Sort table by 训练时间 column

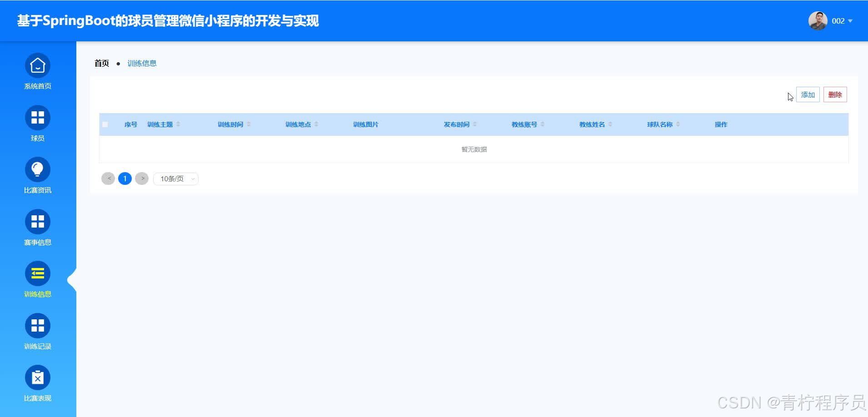pyautogui.click(x=249, y=124)
